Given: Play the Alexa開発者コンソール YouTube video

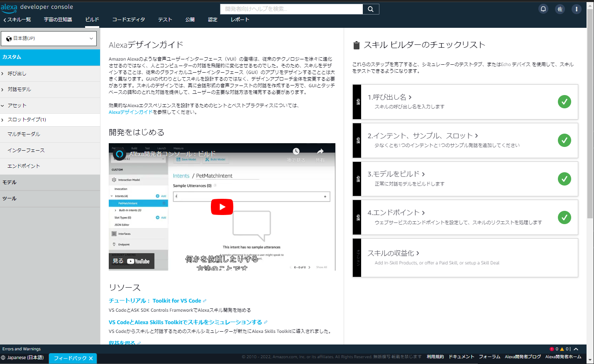Looking at the screenshot, I should point(222,207).
